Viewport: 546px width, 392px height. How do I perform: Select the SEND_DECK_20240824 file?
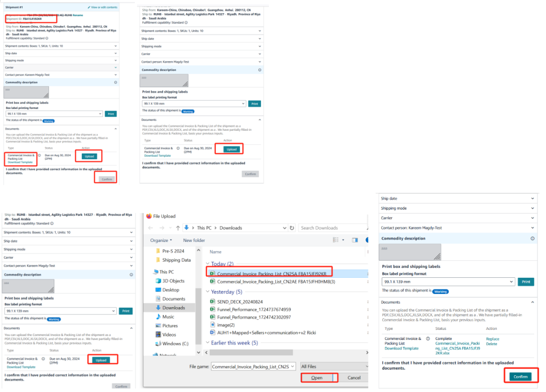click(240, 302)
